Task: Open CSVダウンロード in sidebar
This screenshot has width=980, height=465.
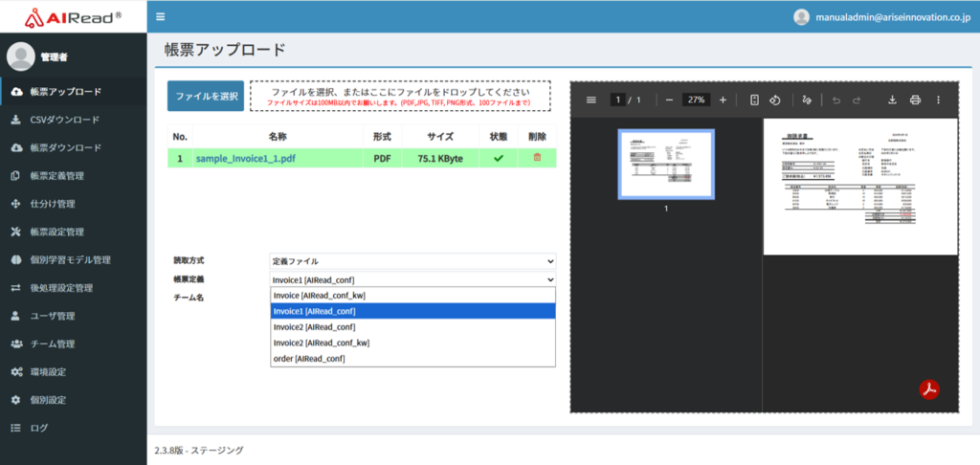Action: pos(65,121)
